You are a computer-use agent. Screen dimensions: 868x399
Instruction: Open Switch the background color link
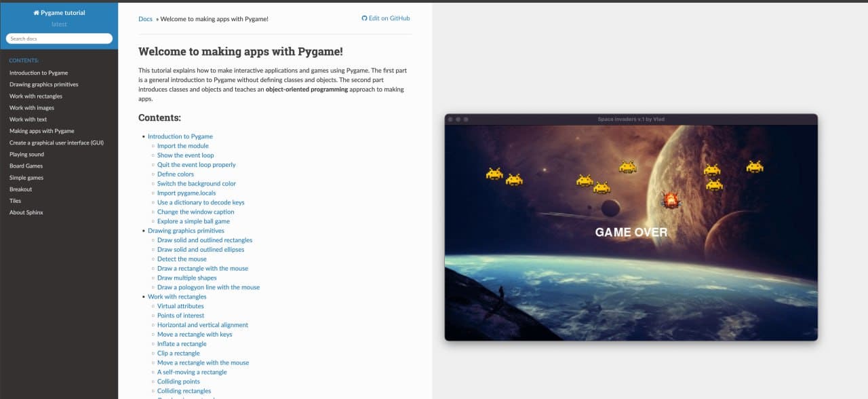point(197,184)
